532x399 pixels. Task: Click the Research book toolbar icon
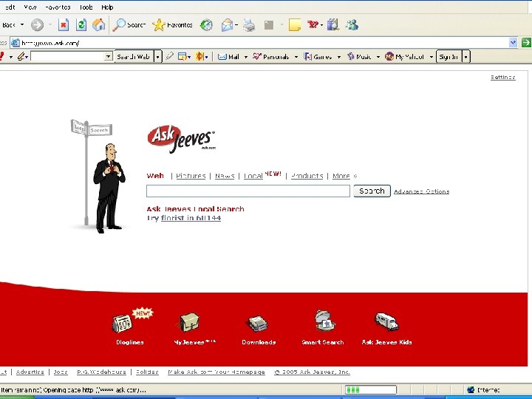[333, 25]
